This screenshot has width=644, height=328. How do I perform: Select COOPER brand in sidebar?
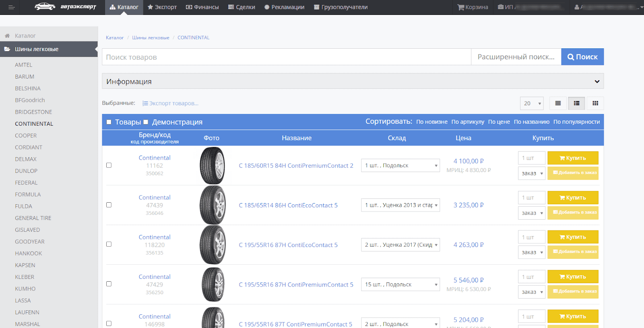(26, 136)
